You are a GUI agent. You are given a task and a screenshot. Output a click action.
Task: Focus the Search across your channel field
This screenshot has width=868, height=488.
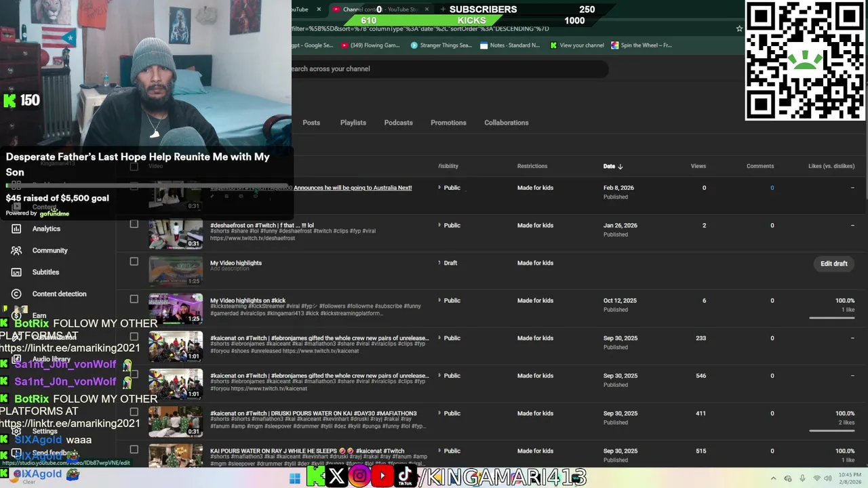coord(449,68)
